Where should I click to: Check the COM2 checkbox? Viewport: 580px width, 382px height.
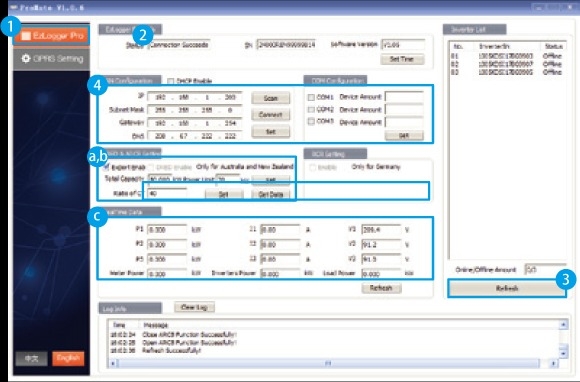tap(311, 109)
